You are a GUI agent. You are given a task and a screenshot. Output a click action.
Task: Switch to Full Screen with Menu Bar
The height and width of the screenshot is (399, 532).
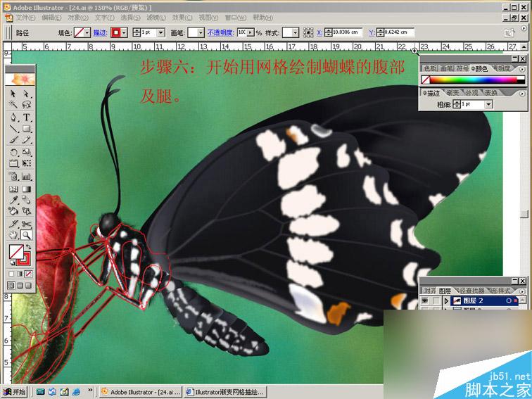[20, 285]
